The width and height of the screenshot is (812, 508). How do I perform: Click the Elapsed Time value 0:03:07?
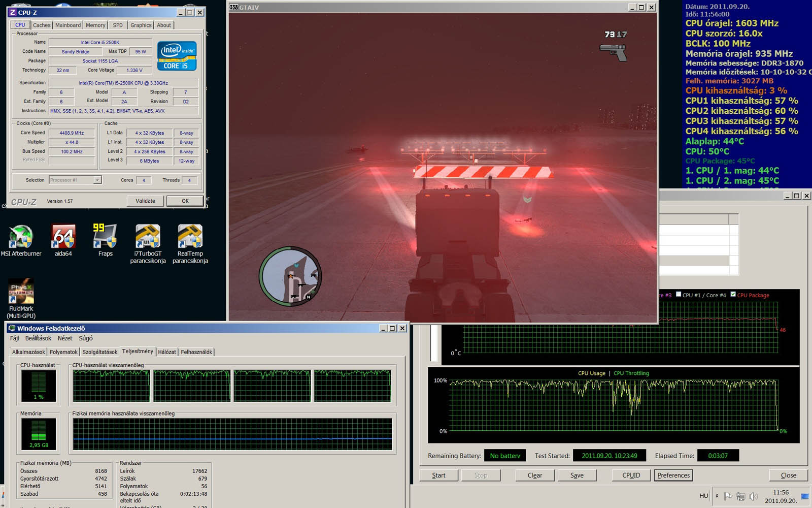click(x=718, y=456)
